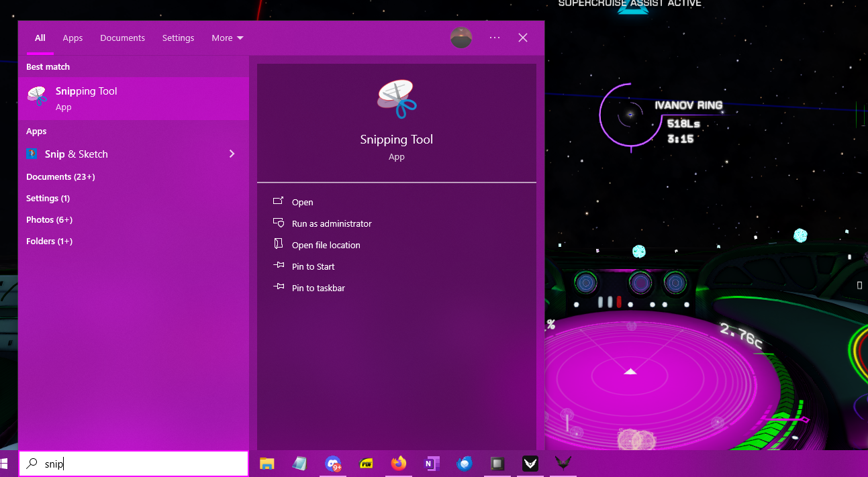Launch Firefox from the taskbar
The image size is (868, 477).
tap(399, 464)
